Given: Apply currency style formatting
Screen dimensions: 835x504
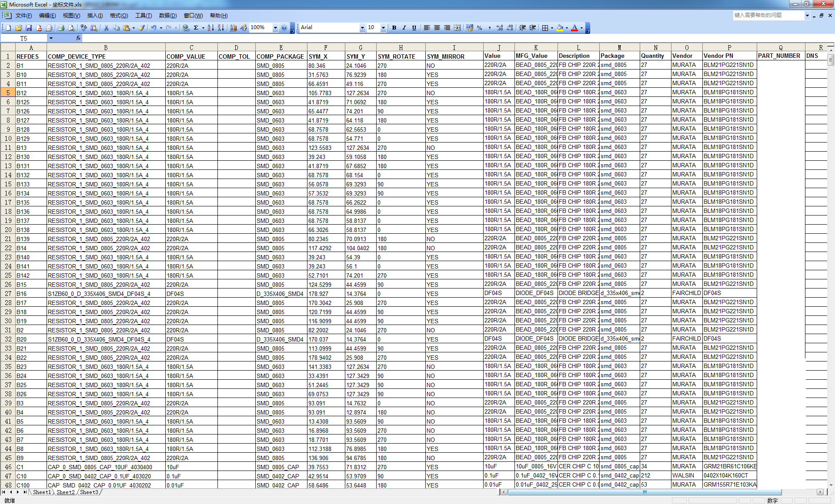Looking at the screenshot, I should click(469, 28).
